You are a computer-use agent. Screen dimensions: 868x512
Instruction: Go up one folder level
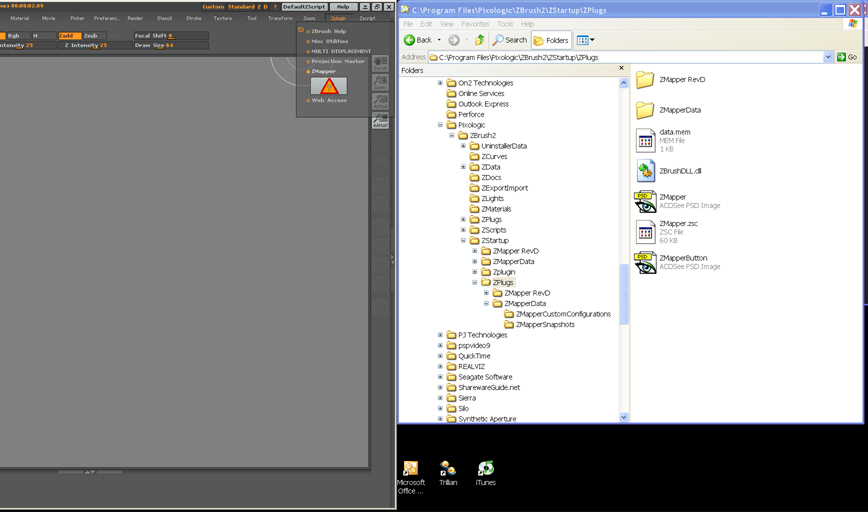[x=480, y=40]
